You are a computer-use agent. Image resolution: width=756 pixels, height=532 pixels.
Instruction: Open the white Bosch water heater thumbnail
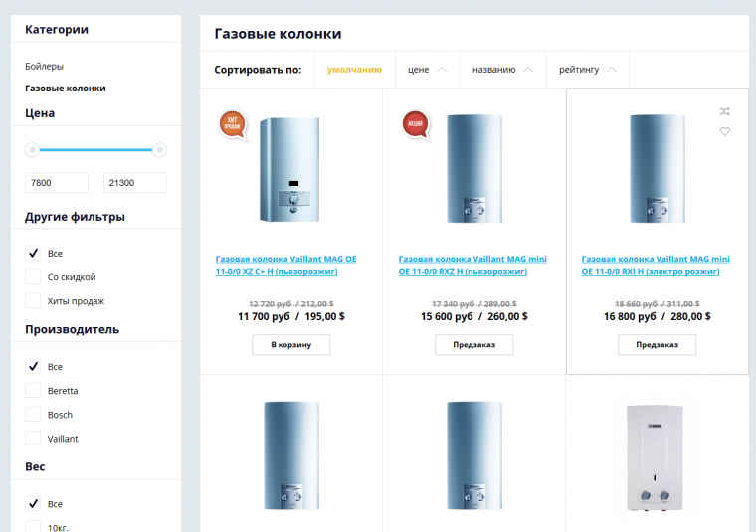click(657, 458)
